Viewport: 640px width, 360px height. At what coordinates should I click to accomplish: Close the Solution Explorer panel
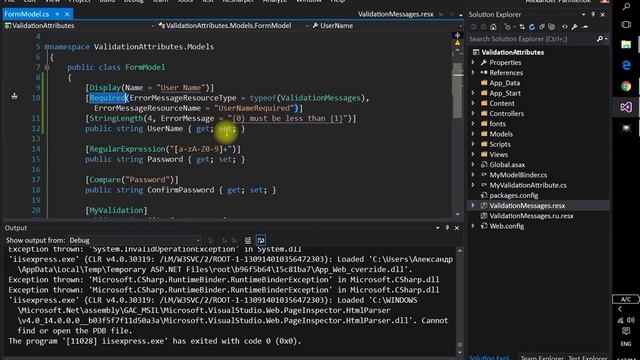(x=603, y=14)
